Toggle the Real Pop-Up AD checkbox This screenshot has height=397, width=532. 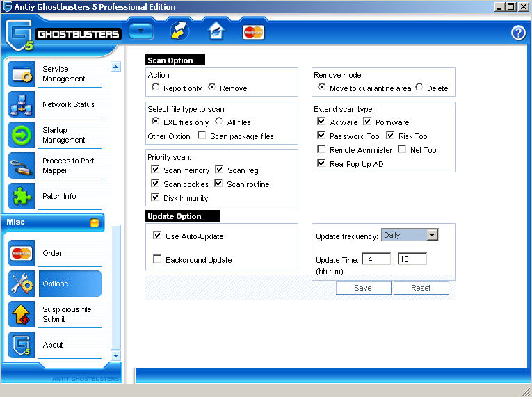click(x=321, y=163)
